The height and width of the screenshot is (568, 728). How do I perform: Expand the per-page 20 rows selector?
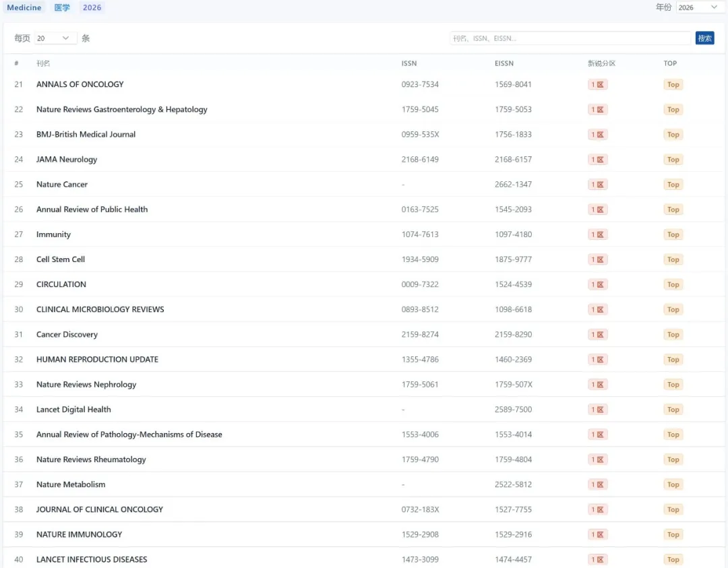55,38
